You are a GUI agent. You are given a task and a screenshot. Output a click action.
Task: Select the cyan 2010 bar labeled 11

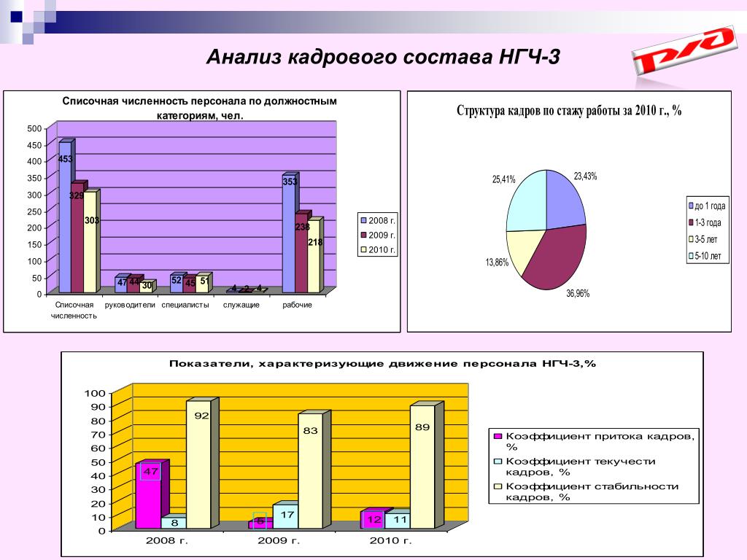click(x=398, y=521)
